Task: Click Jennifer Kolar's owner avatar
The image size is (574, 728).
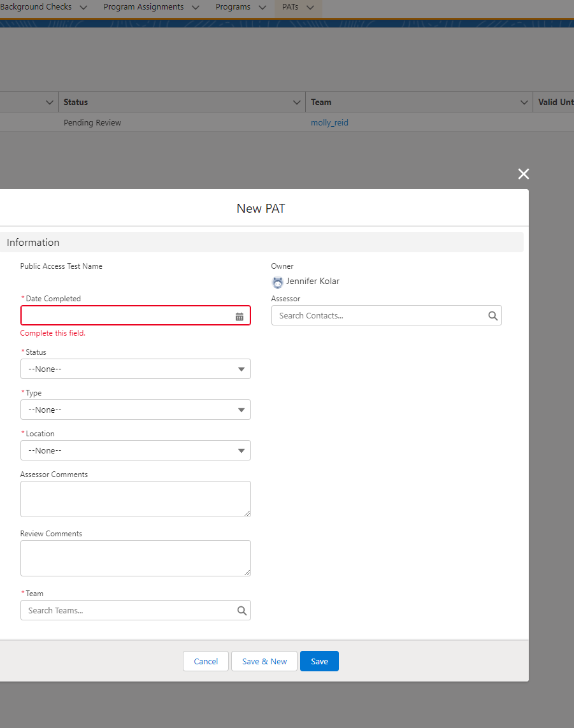Action: click(277, 282)
